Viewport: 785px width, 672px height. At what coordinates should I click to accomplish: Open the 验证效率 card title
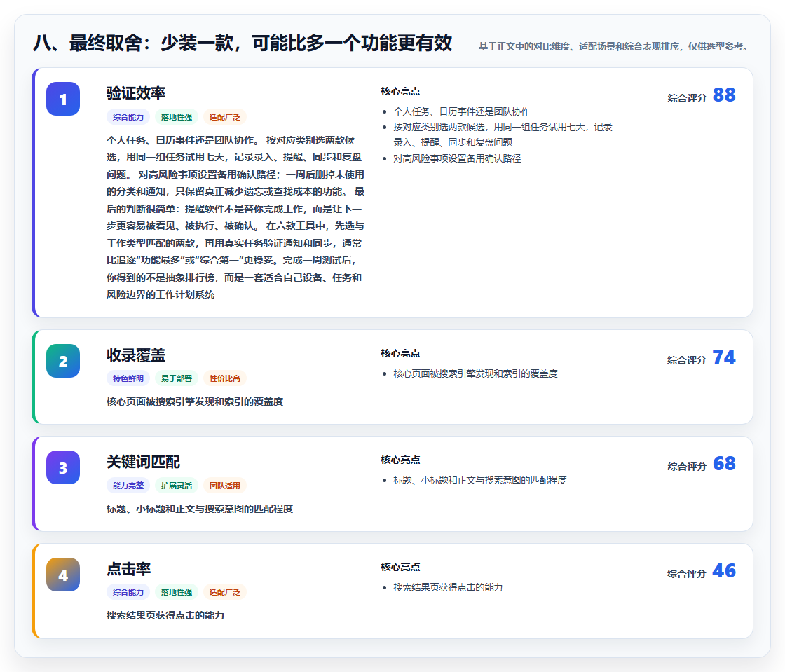point(136,93)
